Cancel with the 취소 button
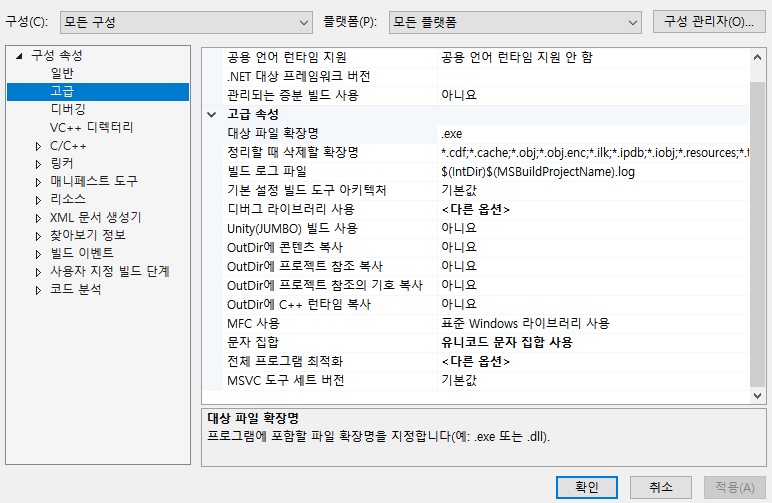The width and height of the screenshot is (772, 503). click(661, 487)
